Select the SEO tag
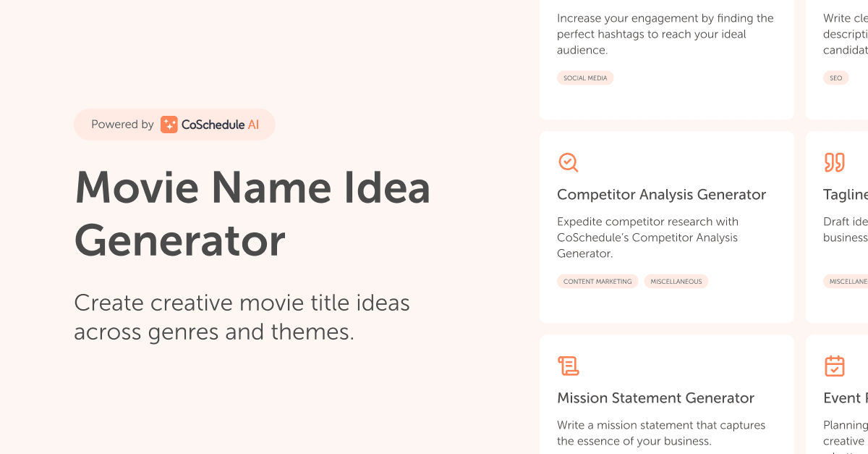Screen dimensions: 868x454 836,78
